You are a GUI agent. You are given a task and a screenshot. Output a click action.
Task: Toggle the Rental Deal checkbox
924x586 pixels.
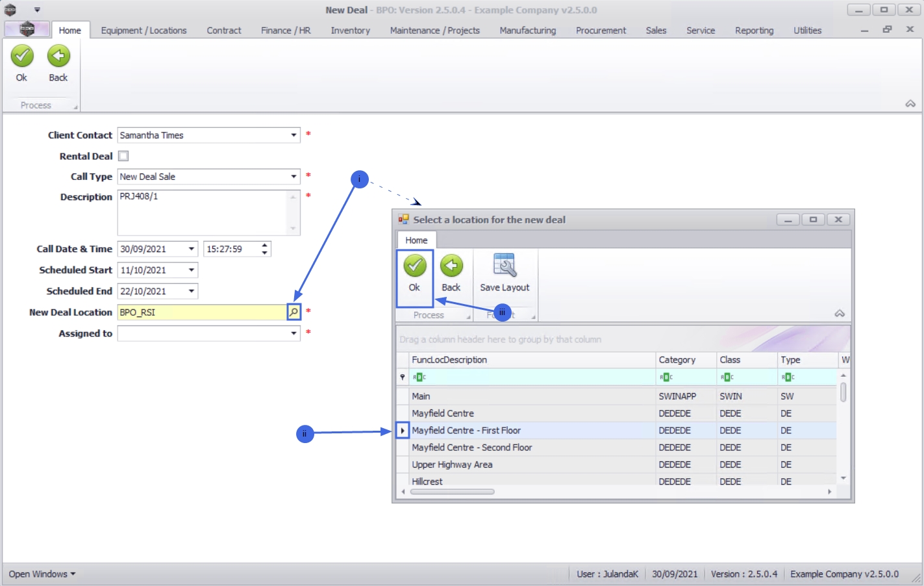123,156
